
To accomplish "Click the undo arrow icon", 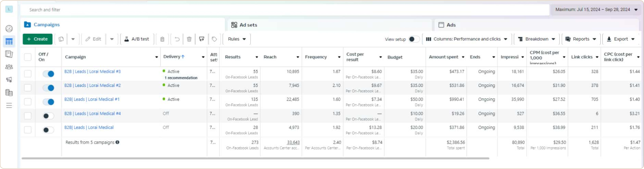I will coord(177,39).
